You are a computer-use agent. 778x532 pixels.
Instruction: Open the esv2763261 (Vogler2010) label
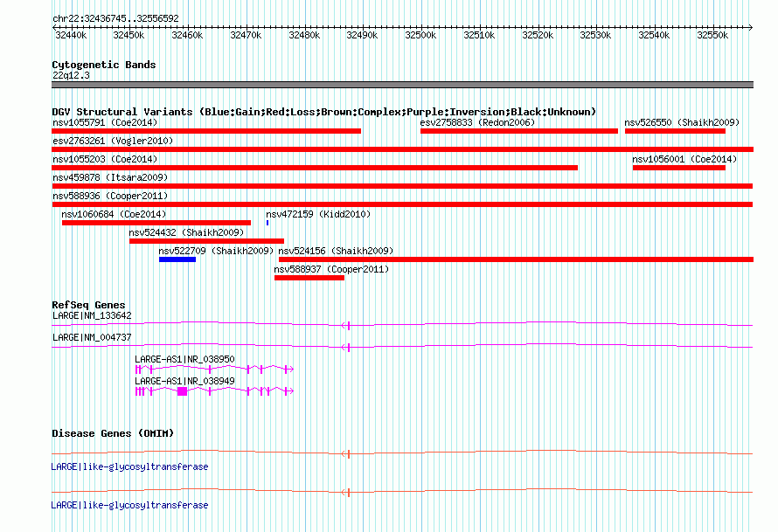[x=113, y=141]
